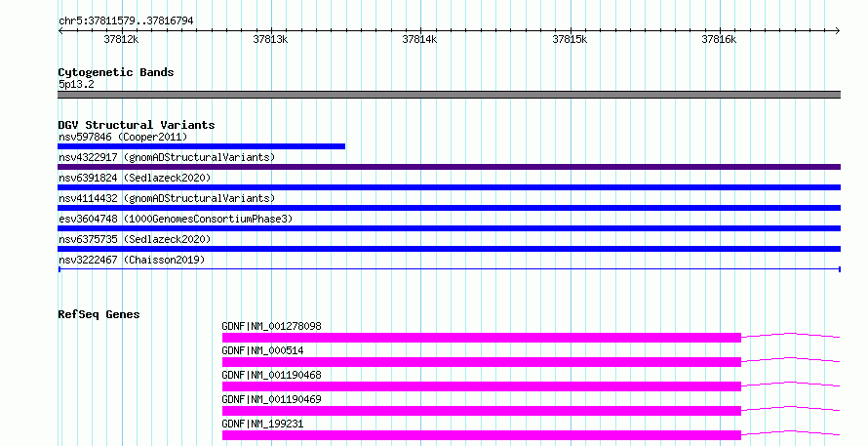Viewport: 868px width, 446px height.
Task: Click the esv3604748 1000Genomes variant bar
Action: (449, 228)
